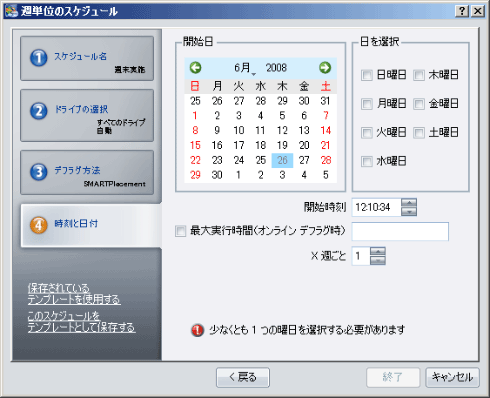Select June 6 in calendar
This screenshot has height=398, width=490.
pos(304,116)
